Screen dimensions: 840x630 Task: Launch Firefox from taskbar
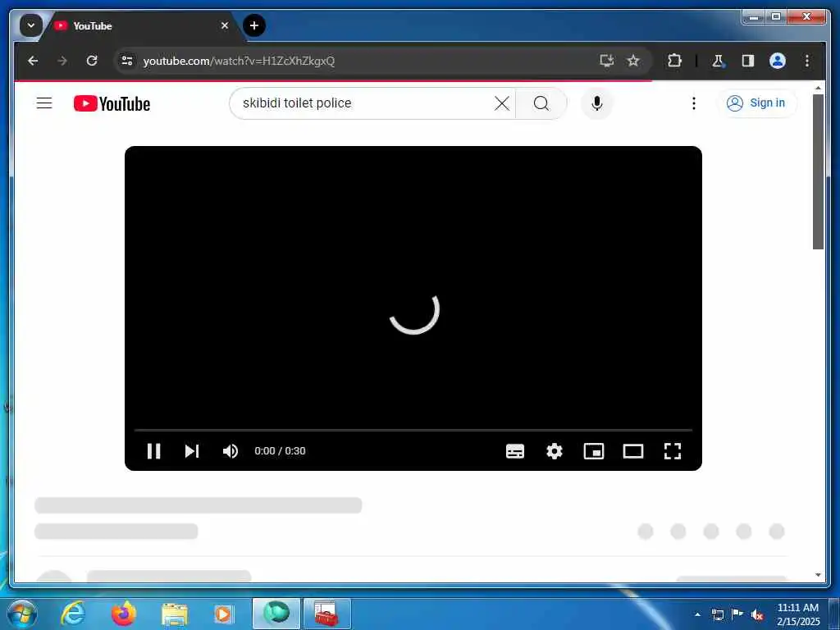point(124,614)
